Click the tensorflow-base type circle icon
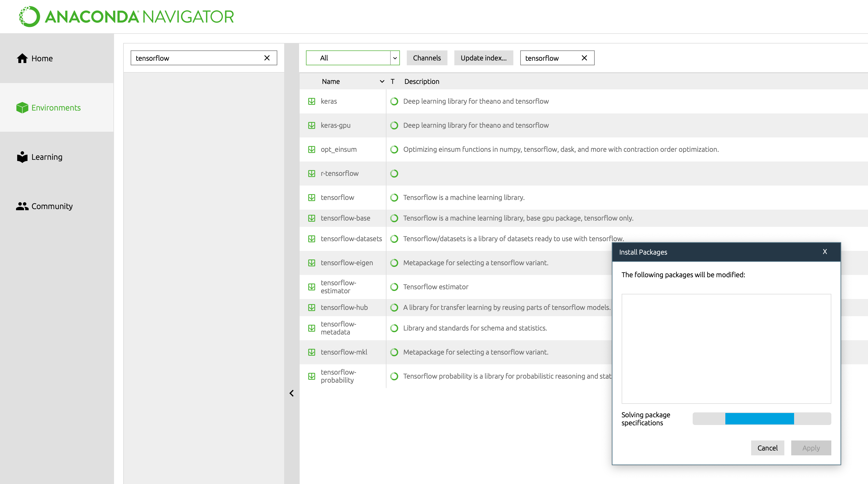Screen dimensions: 868x484 tap(394, 218)
